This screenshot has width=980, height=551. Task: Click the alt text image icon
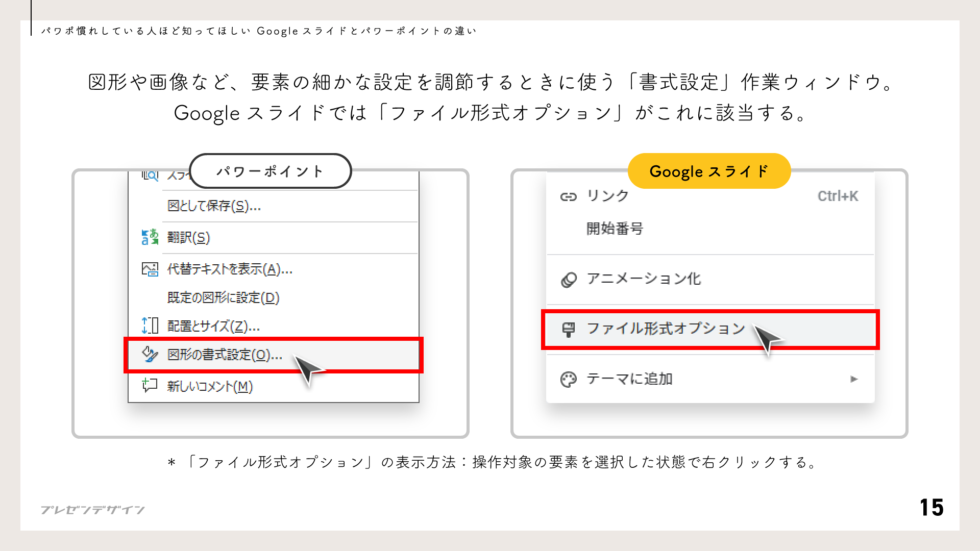[x=150, y=269]
